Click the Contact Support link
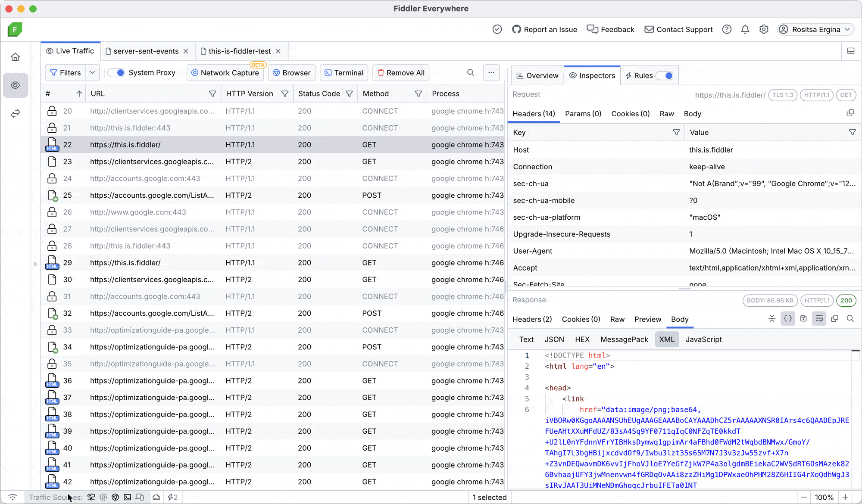Screen dimensions: 862x504 coord(678,29)
